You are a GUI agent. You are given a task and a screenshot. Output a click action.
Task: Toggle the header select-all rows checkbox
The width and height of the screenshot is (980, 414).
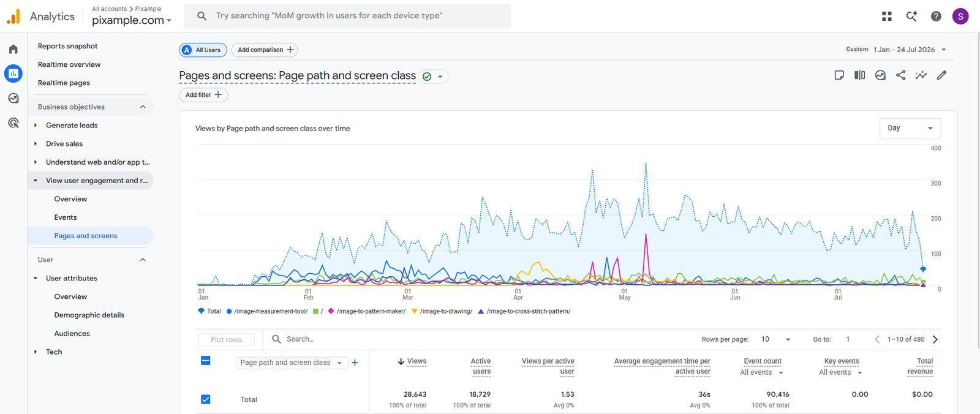206,361
